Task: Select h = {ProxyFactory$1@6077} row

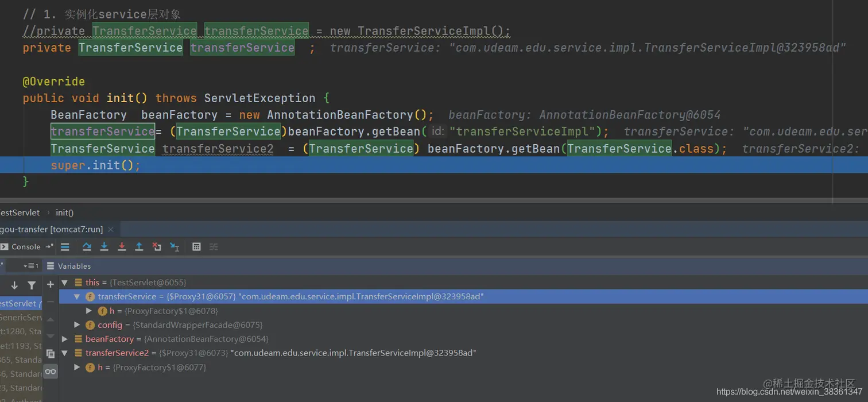Action: click(x=463, y=367)
